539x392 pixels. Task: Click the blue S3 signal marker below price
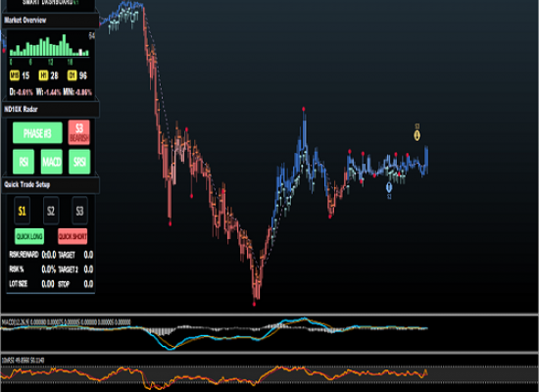click(x=389, y=187)
